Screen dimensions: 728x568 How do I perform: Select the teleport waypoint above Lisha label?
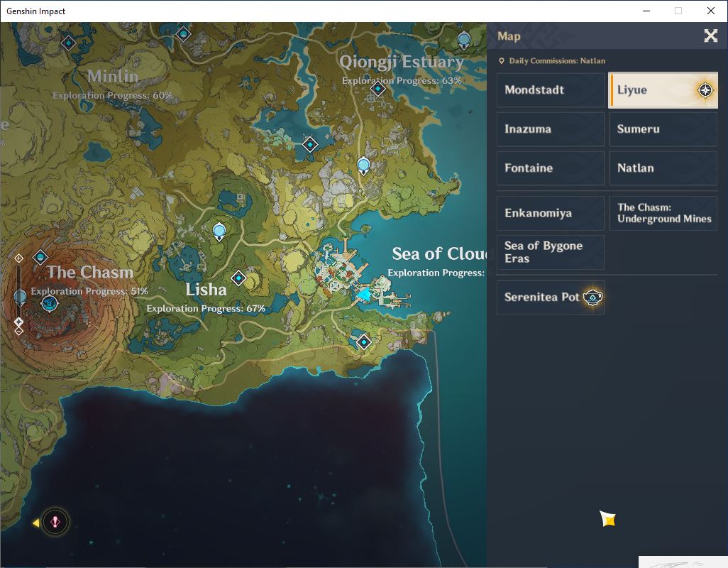[238, 278]
